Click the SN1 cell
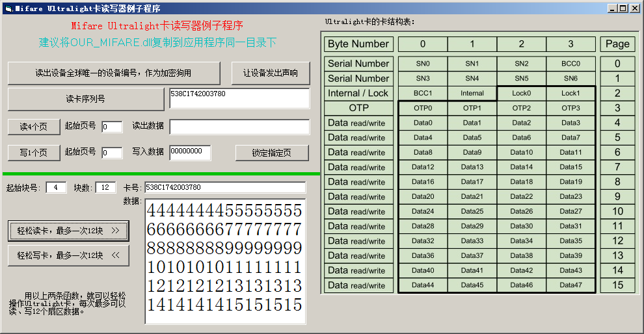 pyautogui.click(x=472, y=64)
